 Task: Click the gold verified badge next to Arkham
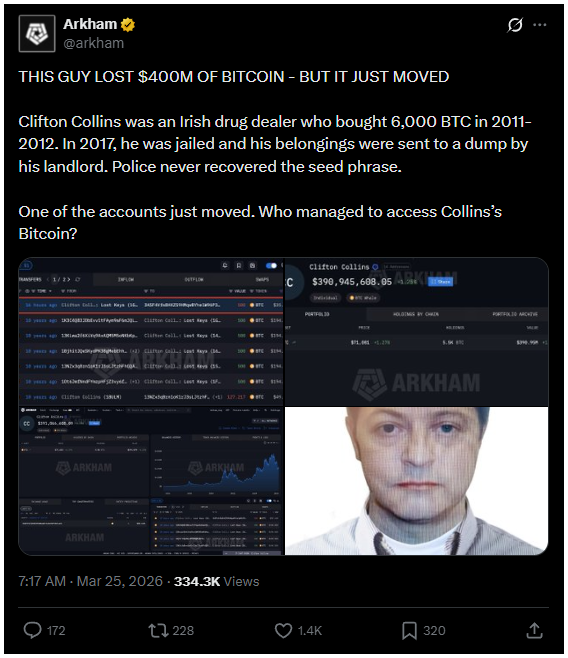click(x=128, y=25)
